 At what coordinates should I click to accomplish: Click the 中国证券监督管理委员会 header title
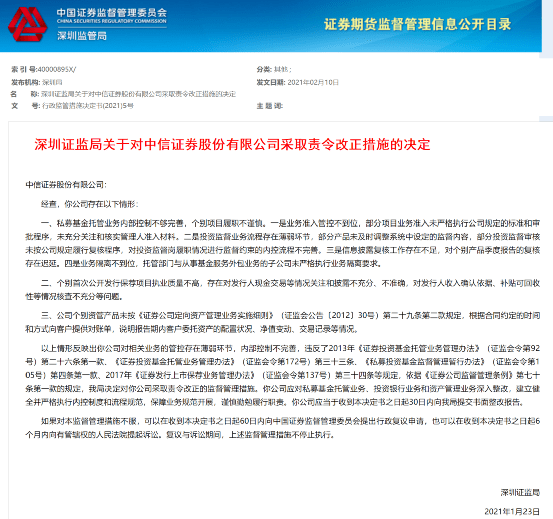111,13
